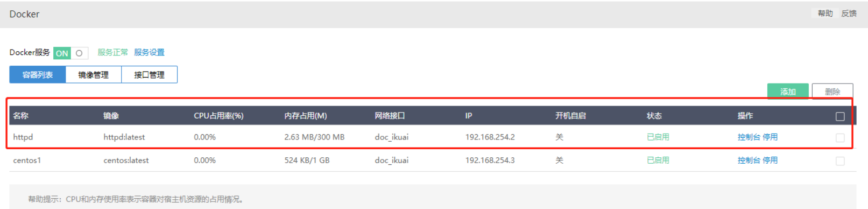Open the 镜像管理 tab
Viewport: 868px width, 209px height.
coord(94,75)
